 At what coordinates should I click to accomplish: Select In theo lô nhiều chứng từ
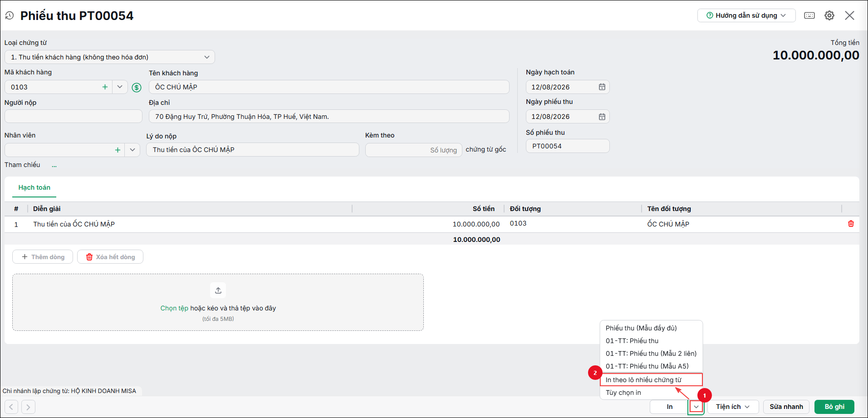point(651,380)
